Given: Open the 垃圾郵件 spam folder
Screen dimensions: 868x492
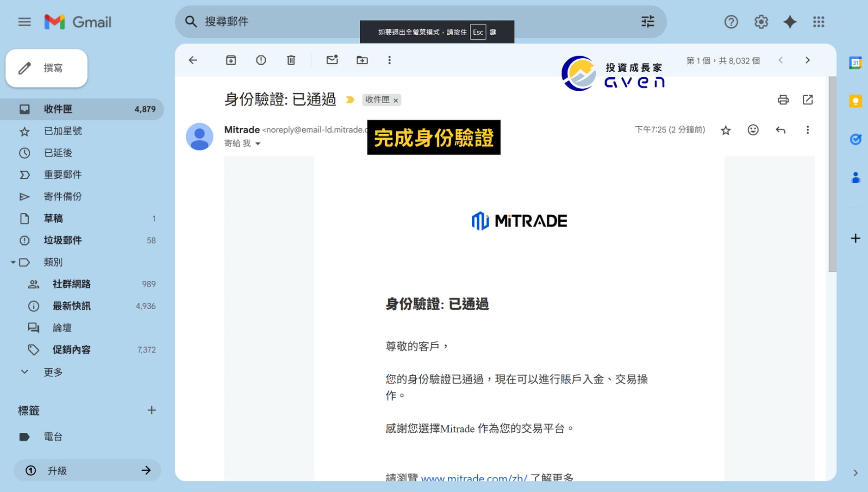Looking at the screenshot, I should (82, 240).
